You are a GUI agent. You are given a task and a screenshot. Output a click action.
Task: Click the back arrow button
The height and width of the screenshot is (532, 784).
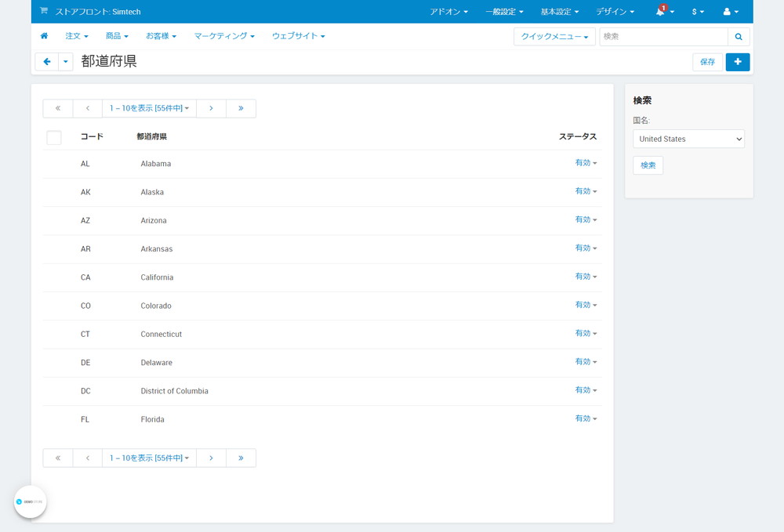click(47, 62)
